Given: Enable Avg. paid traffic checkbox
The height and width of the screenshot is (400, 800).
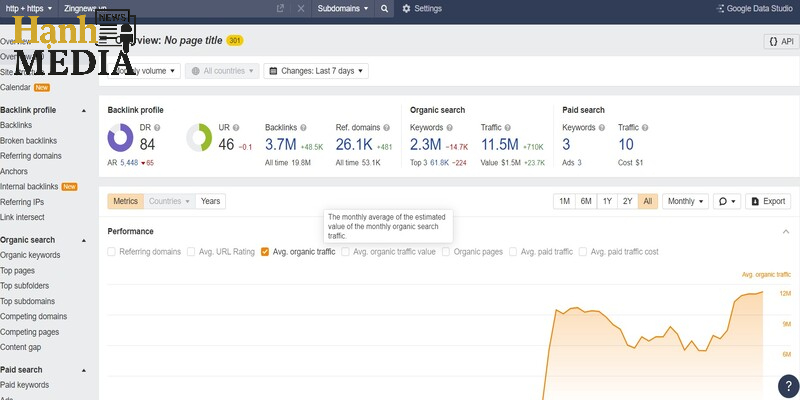Looking at the screenshot, I should 513,252.
